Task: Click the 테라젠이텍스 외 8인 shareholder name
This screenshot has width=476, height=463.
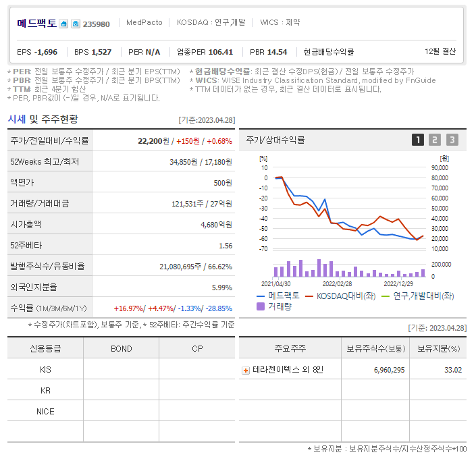Action: coord(288,370)
